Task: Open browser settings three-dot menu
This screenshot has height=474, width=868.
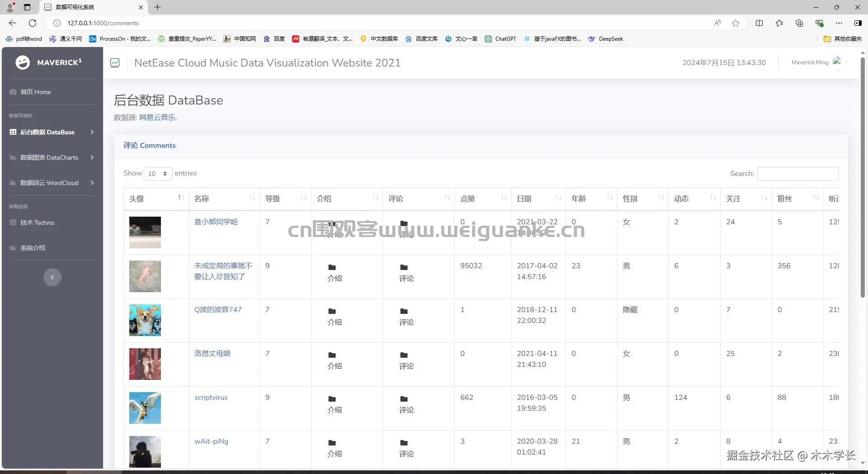Action: coord(839,23)
